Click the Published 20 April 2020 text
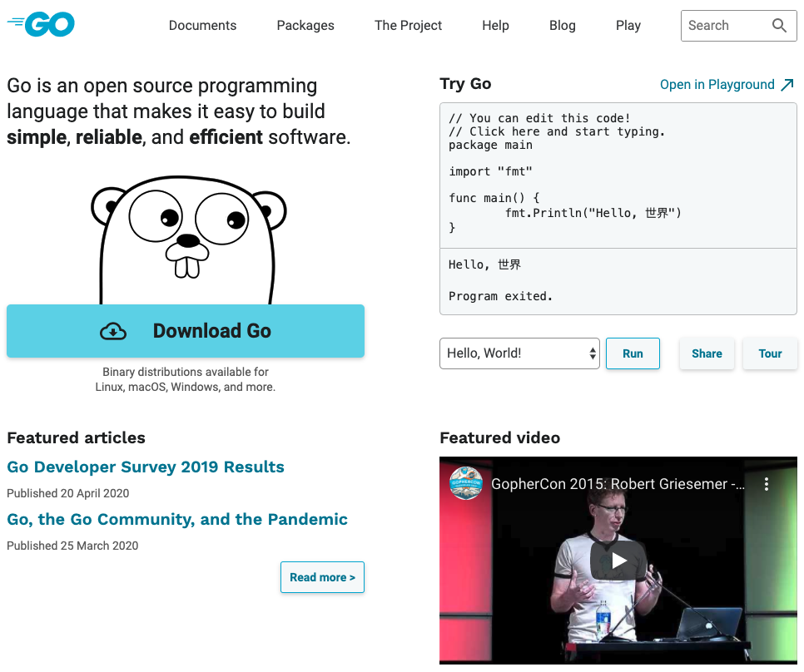The image size is (804, 672). pos(67,493)
